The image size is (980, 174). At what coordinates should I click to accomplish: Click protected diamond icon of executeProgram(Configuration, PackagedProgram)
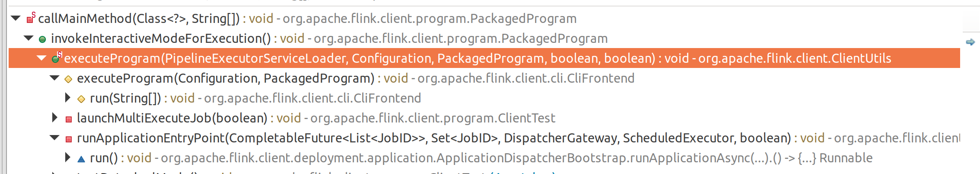click(68, 79)
